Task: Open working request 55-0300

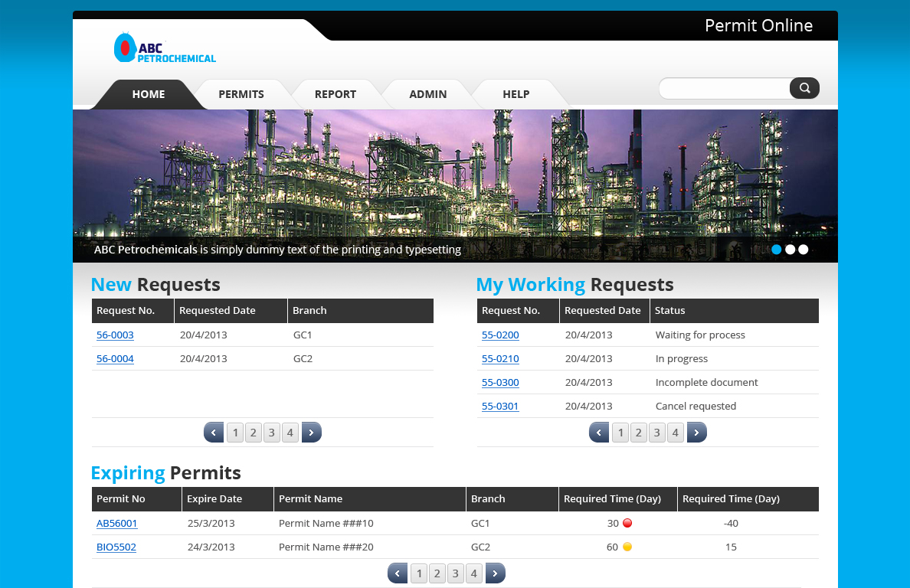Action: (x=500, y=382)
